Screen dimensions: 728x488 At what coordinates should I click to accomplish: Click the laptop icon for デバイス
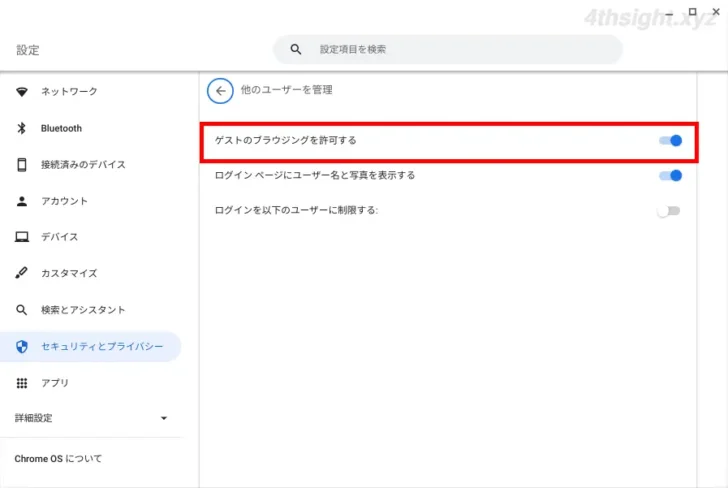22,237
